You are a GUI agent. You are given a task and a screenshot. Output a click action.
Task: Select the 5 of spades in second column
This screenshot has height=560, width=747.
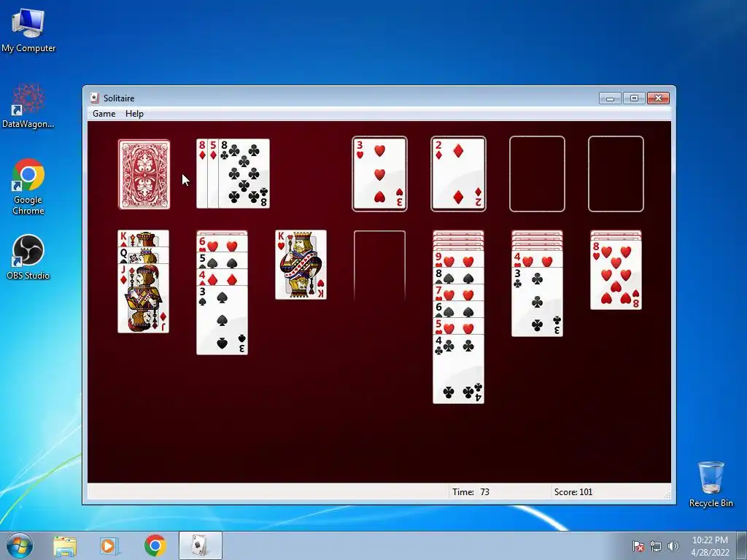[x=222, y=260]
